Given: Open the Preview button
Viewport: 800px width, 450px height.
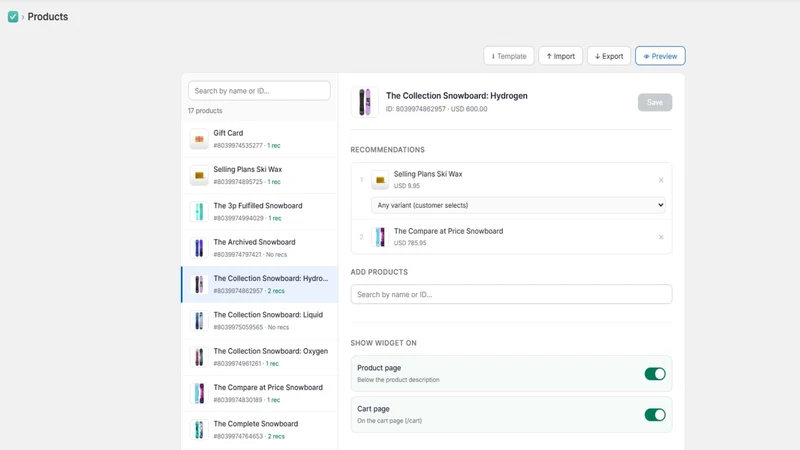Looking at the screenshot, I should click(660, 56).
